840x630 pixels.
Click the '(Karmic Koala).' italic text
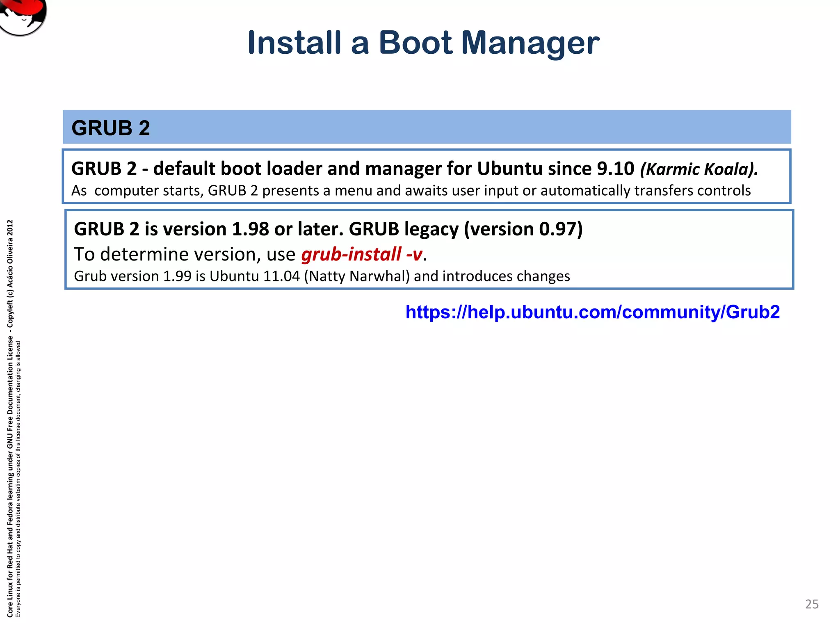pyautogui.click(x=699, y=169)
